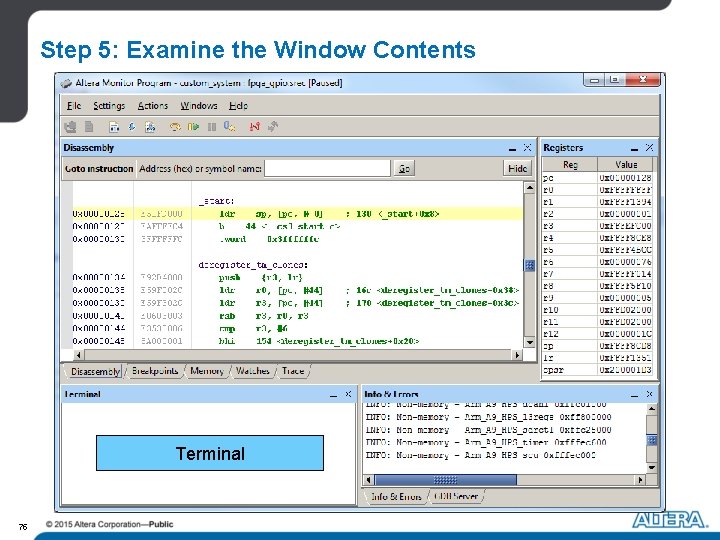Click Disassembly horizontal scroll left arrow
Viewport: 720px width, 540px height.
coord(78,355)
